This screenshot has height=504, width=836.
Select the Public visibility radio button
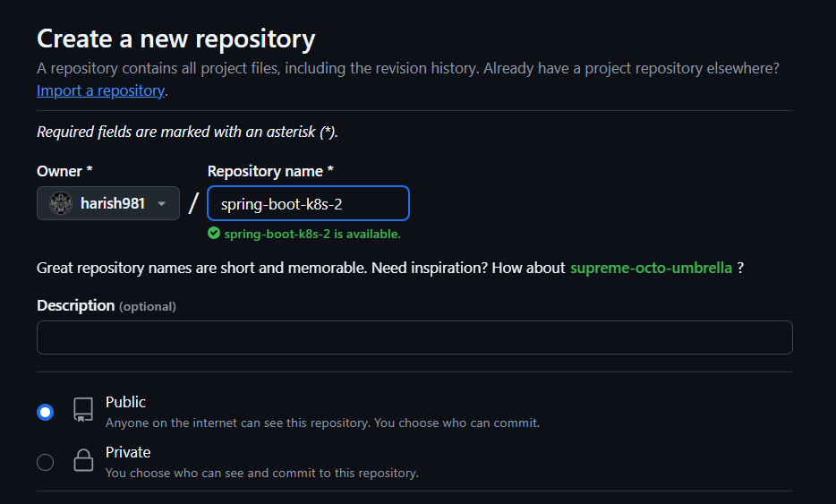tap(45, 412)
